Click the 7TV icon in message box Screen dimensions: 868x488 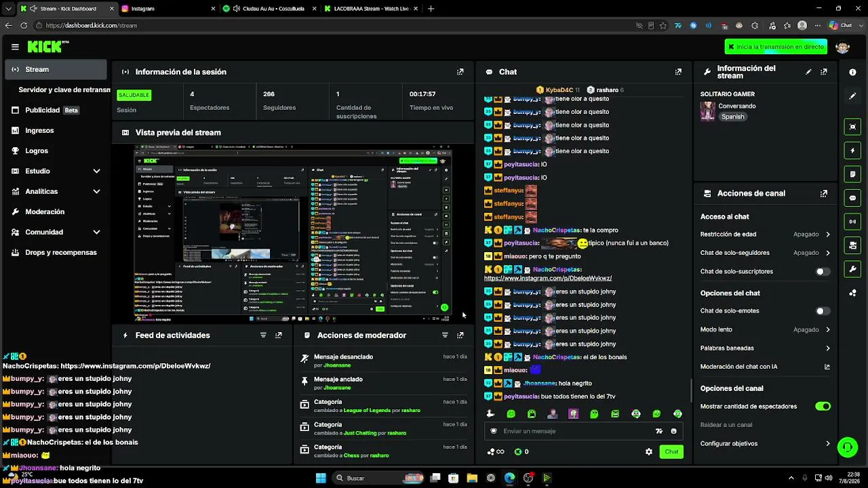click(x=658, y=431)
